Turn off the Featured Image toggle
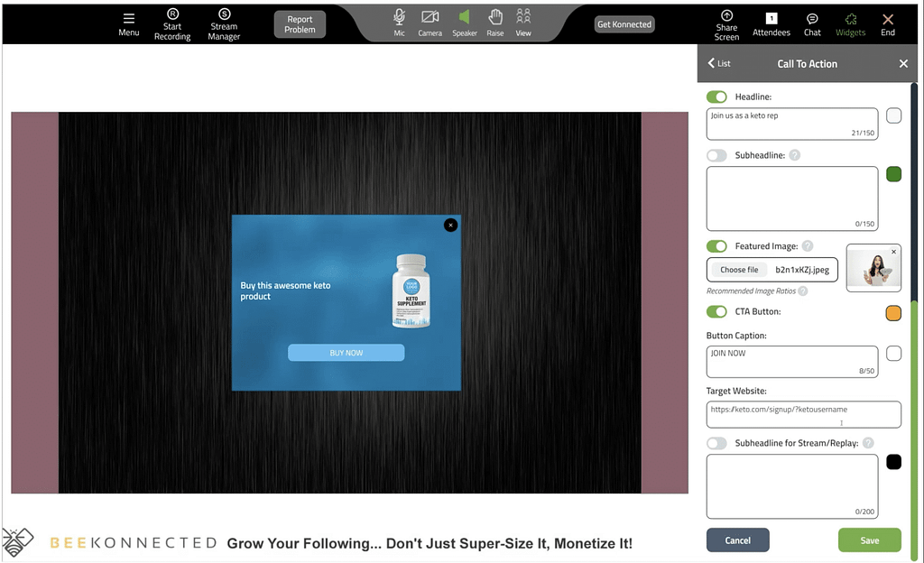924x563 pixels. point(716,246)
